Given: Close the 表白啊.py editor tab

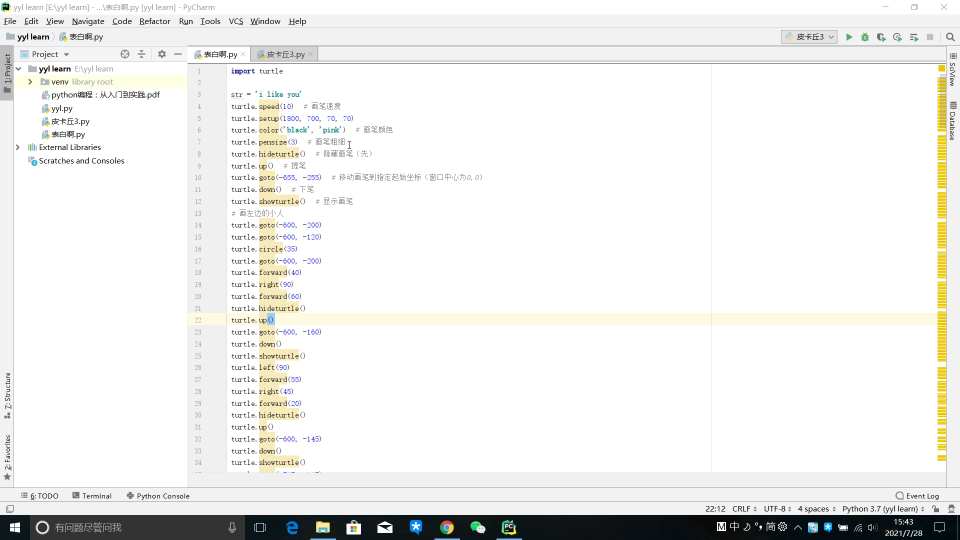Looking at the screenshot, I should pyautogui.click(x=243, y=54).
